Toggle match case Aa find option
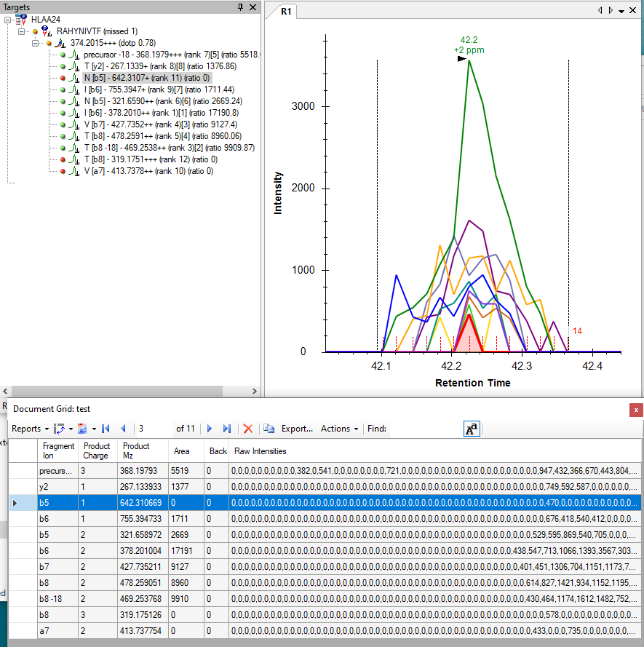Image resolution: width=644 pixels, height=647 pixels. (472, 429)
